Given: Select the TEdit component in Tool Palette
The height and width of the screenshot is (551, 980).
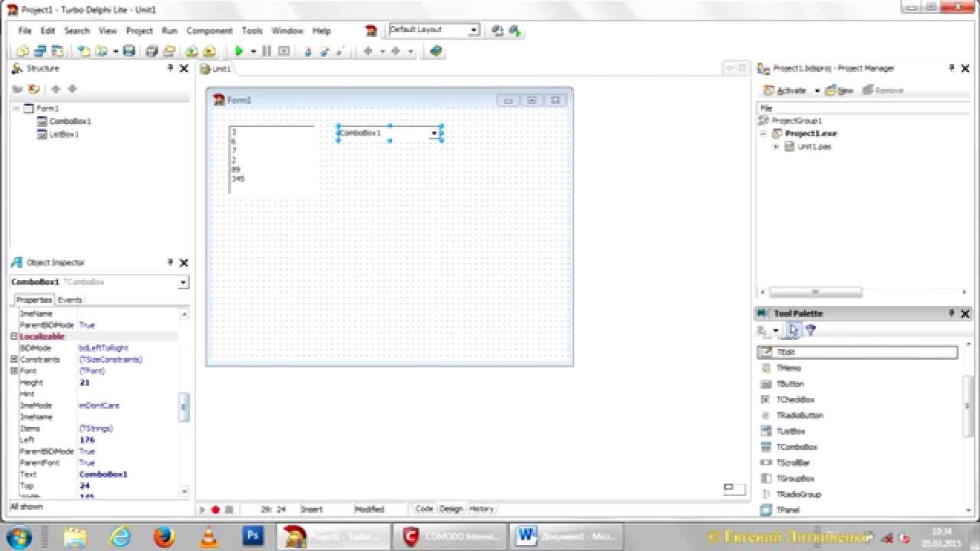Looking at the screenshot, I should point(857,353).
